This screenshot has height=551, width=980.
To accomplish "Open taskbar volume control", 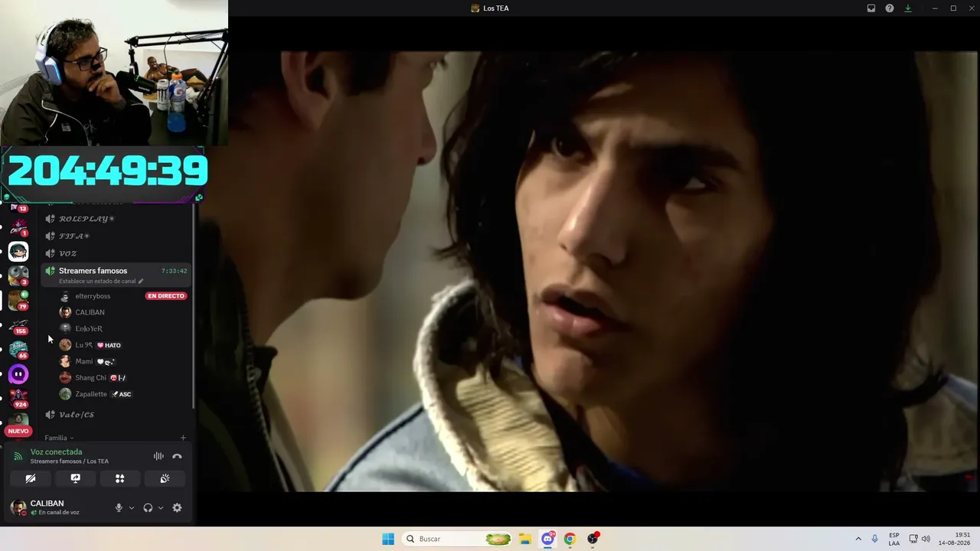I will click(x=926, y=539).
